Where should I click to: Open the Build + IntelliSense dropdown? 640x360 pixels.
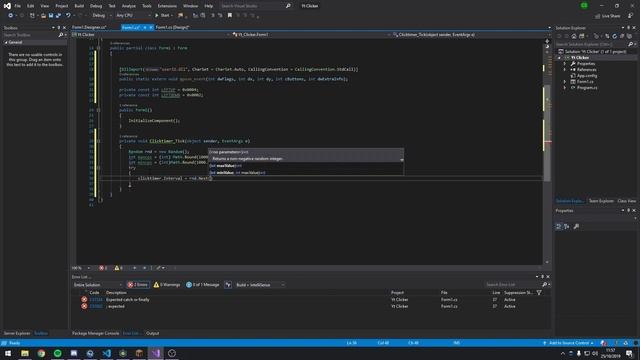pyautogui.click(x=260, y=285)
